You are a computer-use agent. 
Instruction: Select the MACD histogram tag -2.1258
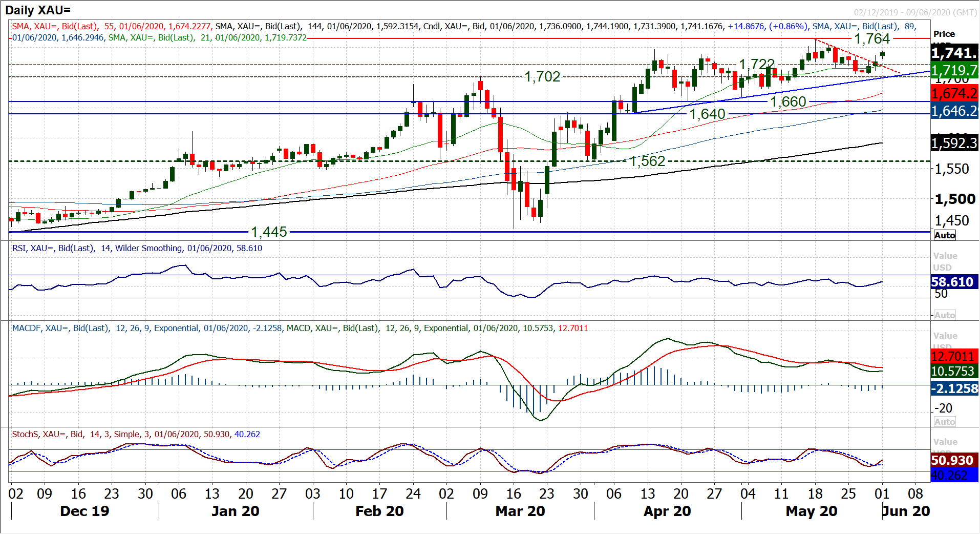(954, 388)
